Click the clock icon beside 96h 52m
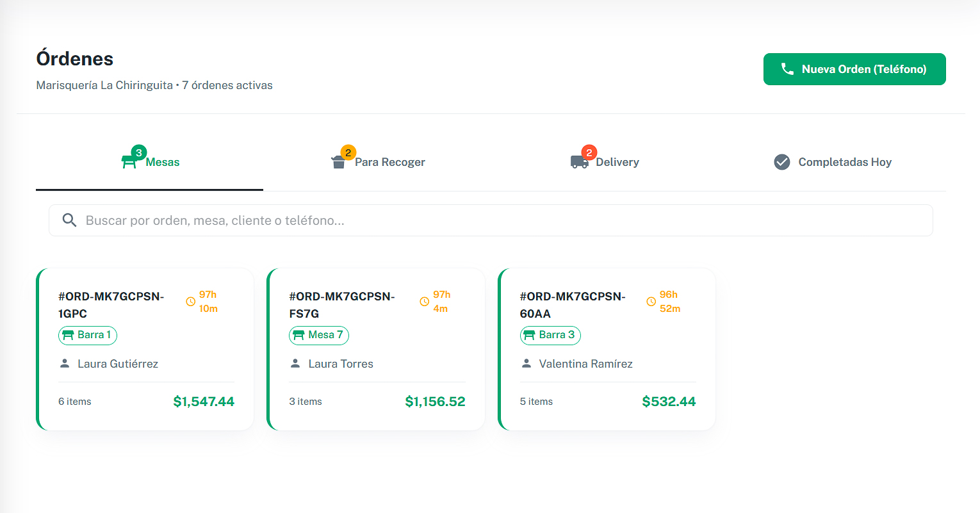The image size is (980, 513). [651, 302]
